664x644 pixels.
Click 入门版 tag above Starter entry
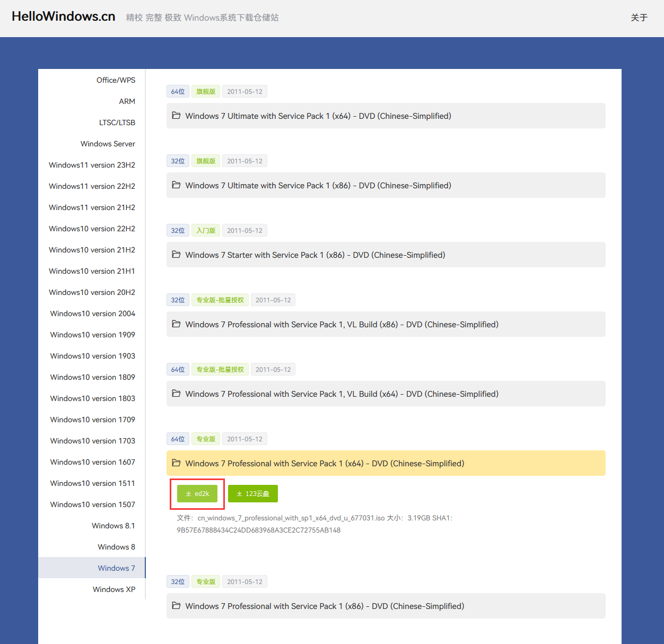pos(206,230)
